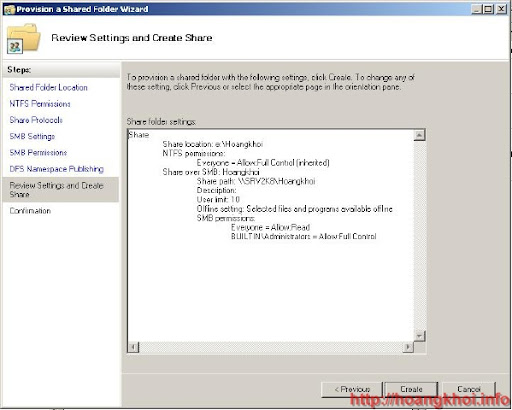
Task: Click the horizontal scrollbar track in settings box
Action: tap(271, 347)
